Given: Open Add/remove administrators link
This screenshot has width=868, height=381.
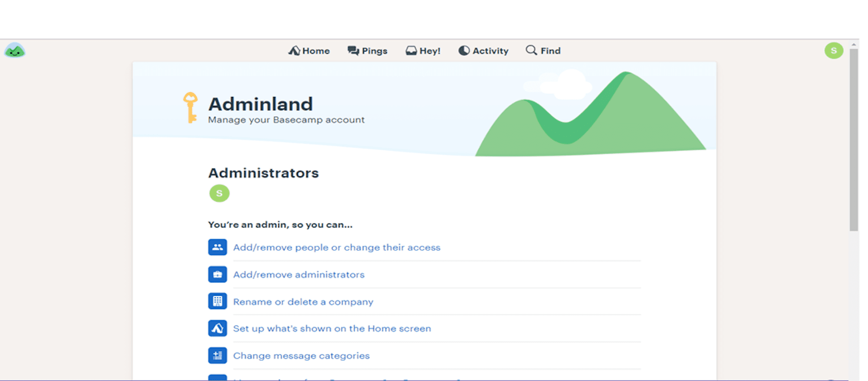Looking at the screenshot, I should [299, 275].
